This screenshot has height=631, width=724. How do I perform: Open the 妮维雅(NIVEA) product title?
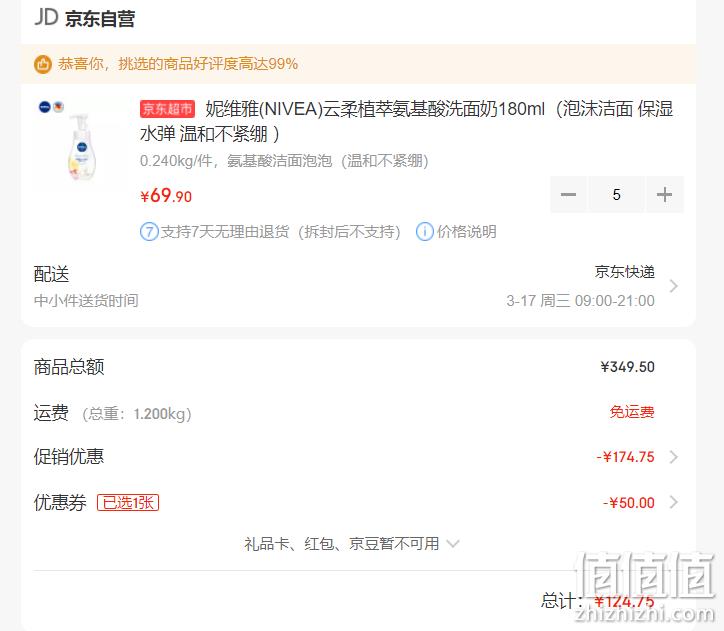pos(406,121)
